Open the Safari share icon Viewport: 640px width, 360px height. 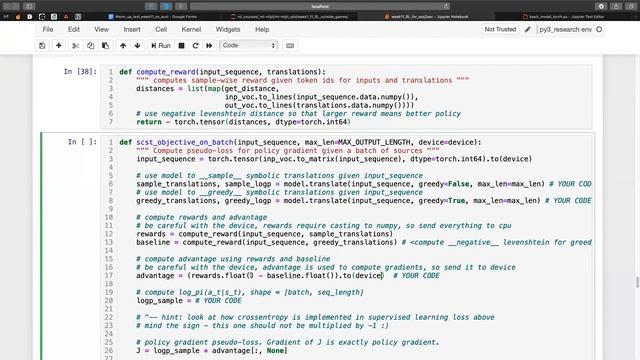[x=616, y=6]
